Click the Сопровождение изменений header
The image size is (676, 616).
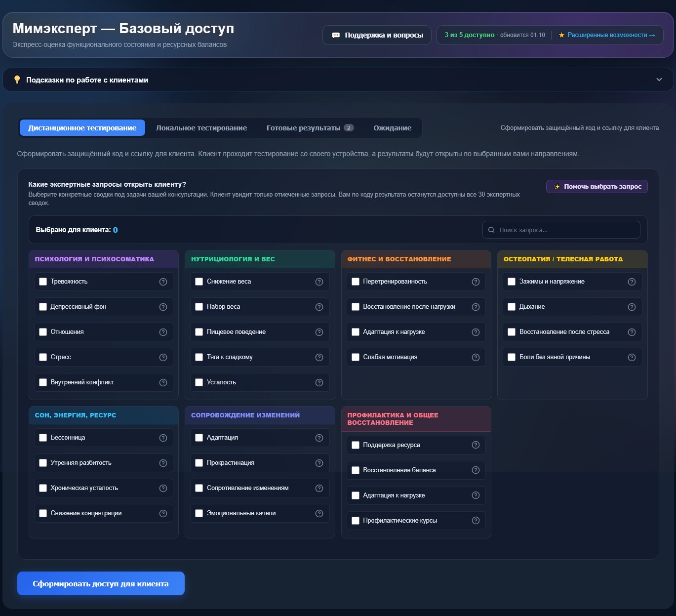click(260, 415)
